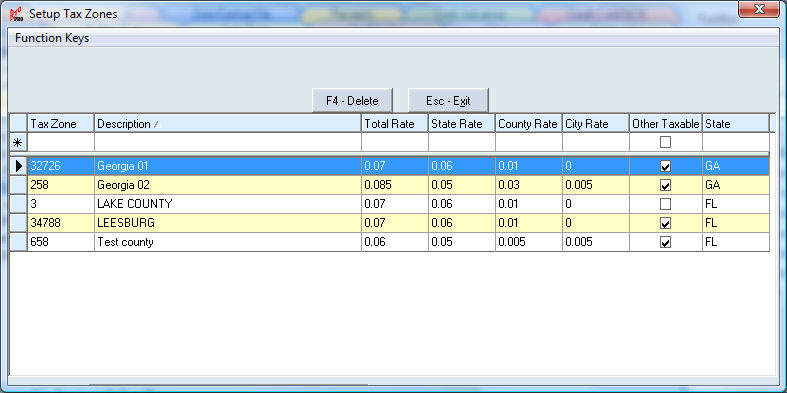Toggle Other Taxable for LEESBURG

coord(666,223)
